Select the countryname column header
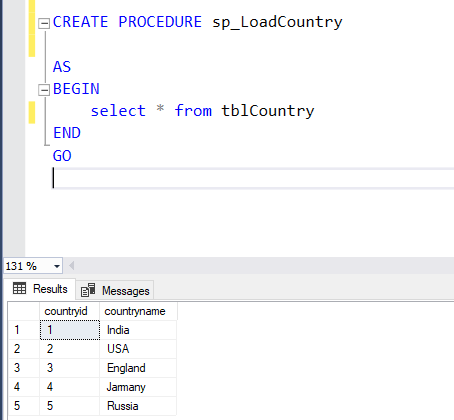The width and height of the screenshot is (454, 420). [138, 311]
